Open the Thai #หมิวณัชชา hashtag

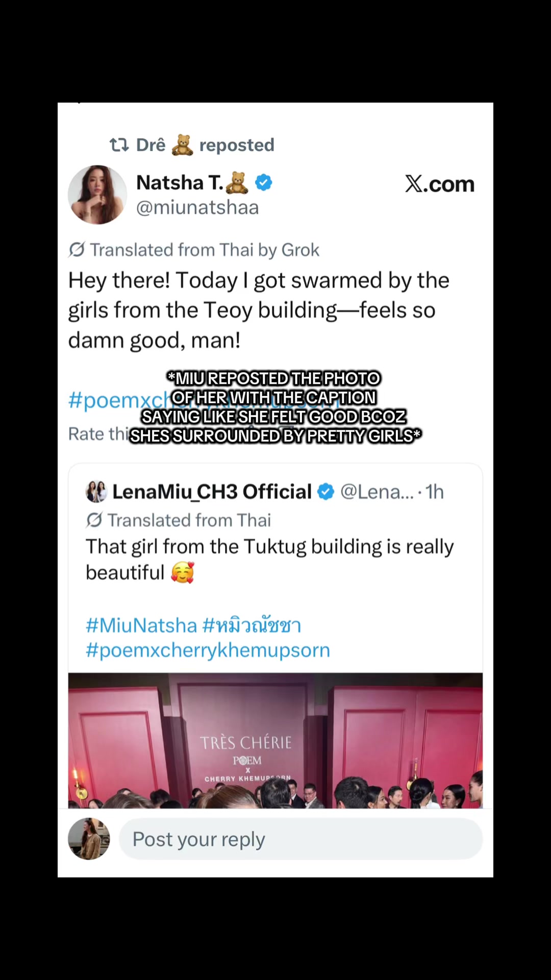pyautogui.click(x=252, y=625)
